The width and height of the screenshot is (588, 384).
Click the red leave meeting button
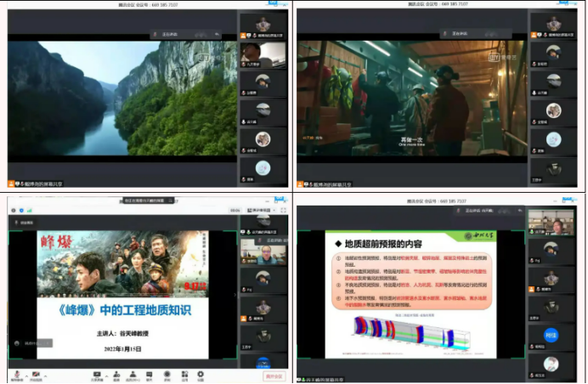click(274, 376)
